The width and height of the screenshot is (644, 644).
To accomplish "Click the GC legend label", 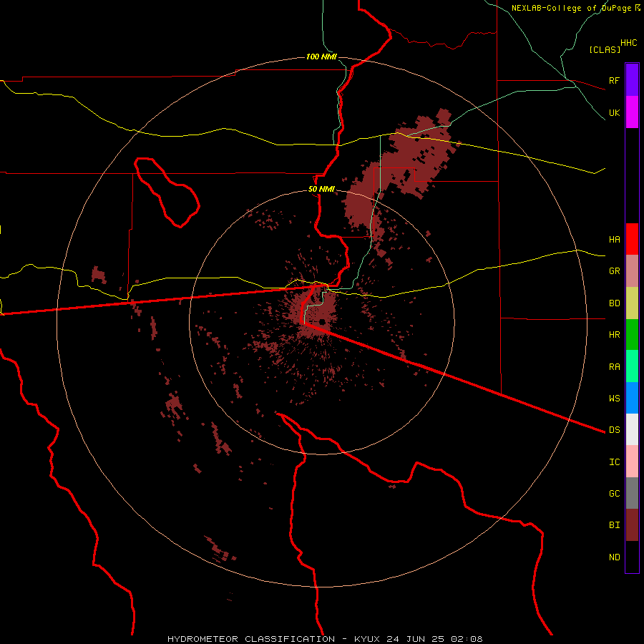I will point(614,493).
